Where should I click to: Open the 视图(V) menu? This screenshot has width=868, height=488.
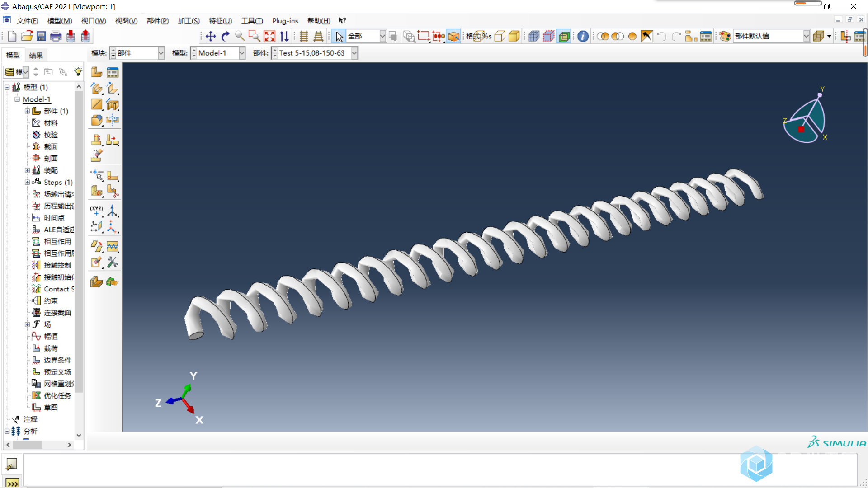tap(126, 21)
